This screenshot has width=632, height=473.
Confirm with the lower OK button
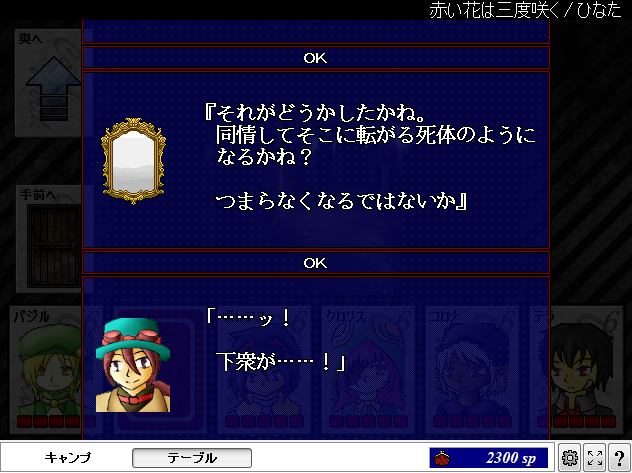(x=316, y=263)
